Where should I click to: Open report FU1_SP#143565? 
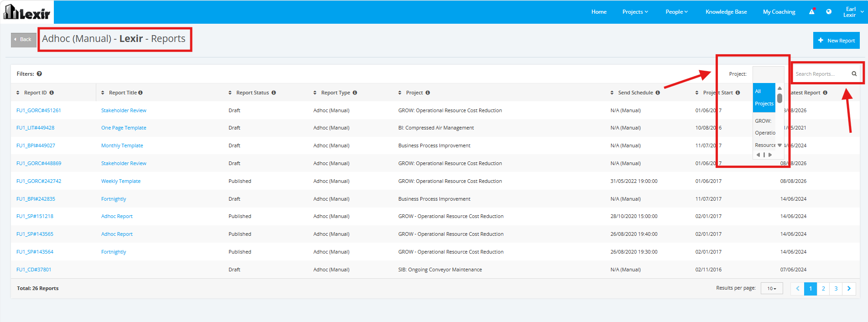coord(35,234)
